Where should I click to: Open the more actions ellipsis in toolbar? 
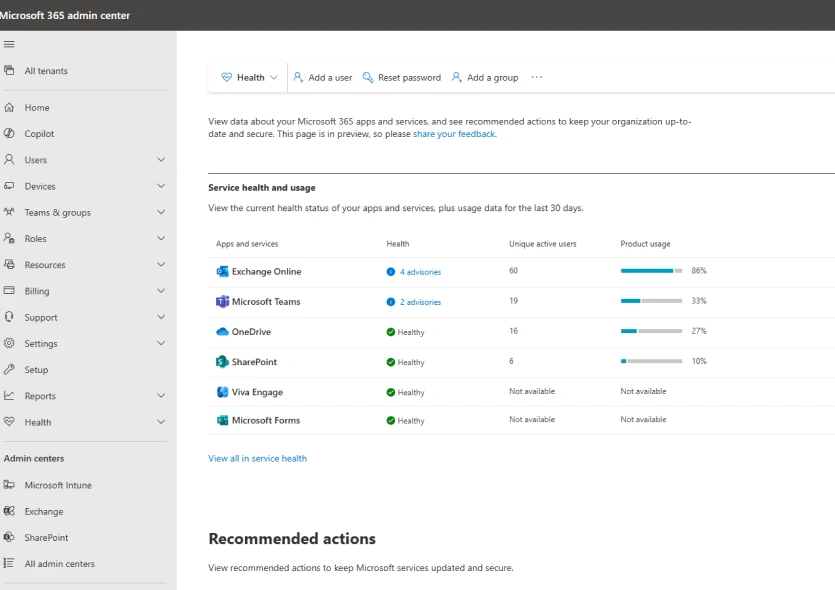click(x=536, y=77)
